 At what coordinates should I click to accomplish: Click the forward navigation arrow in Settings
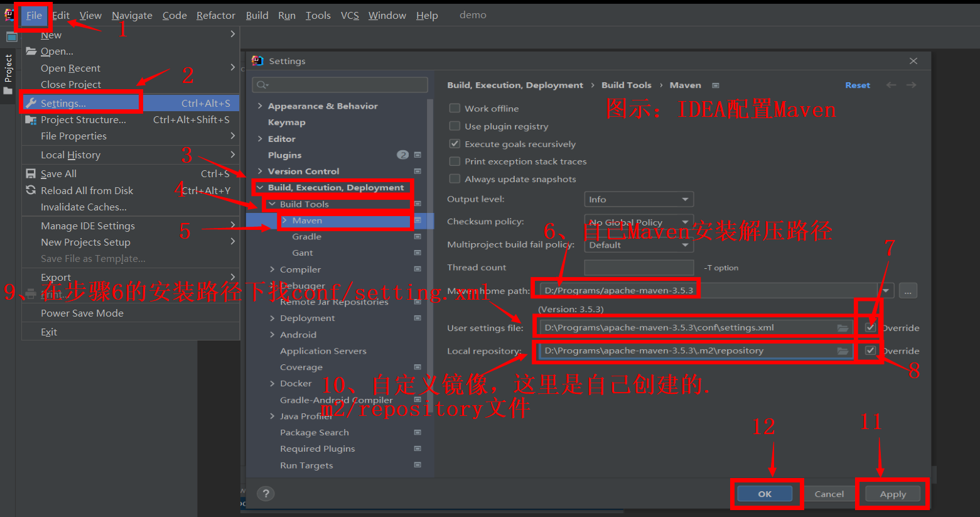tap(911, 85)
